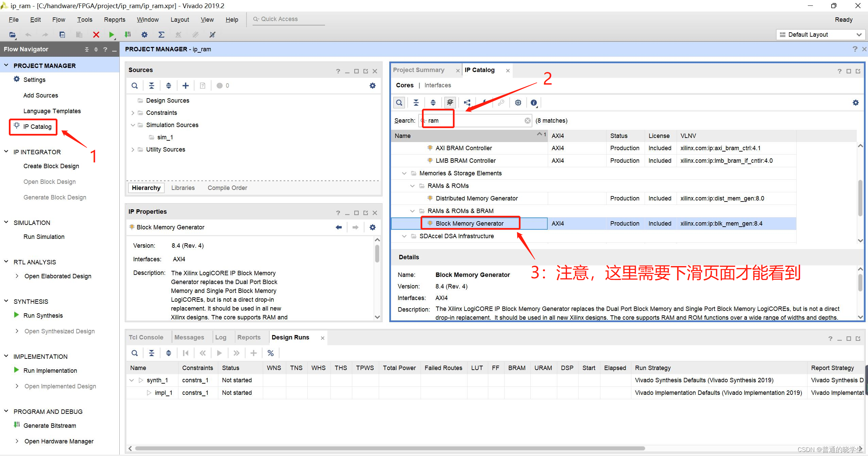The image size is (868, 456).
Task: Collapse the RAMs & ROMs & BRAM group
Action: tap(412, 211)
